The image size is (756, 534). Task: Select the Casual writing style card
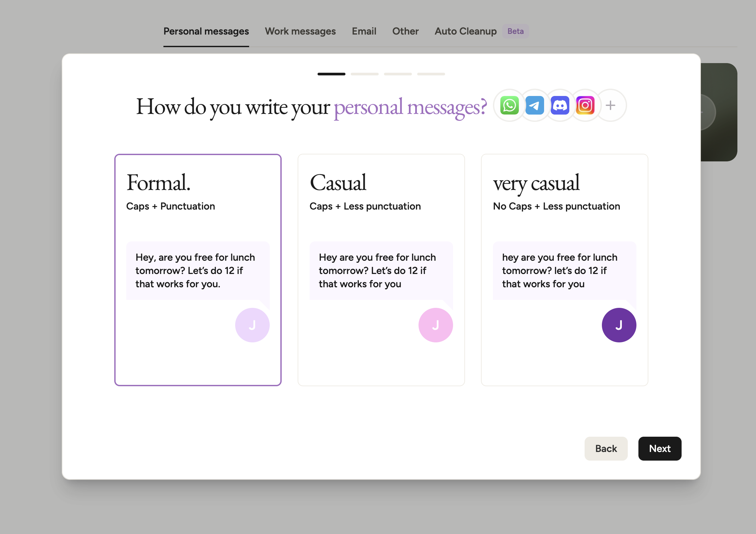381,270
